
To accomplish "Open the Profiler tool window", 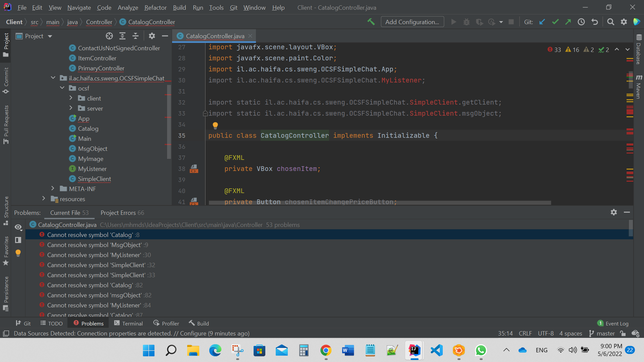I will click(x=166, y=323).
